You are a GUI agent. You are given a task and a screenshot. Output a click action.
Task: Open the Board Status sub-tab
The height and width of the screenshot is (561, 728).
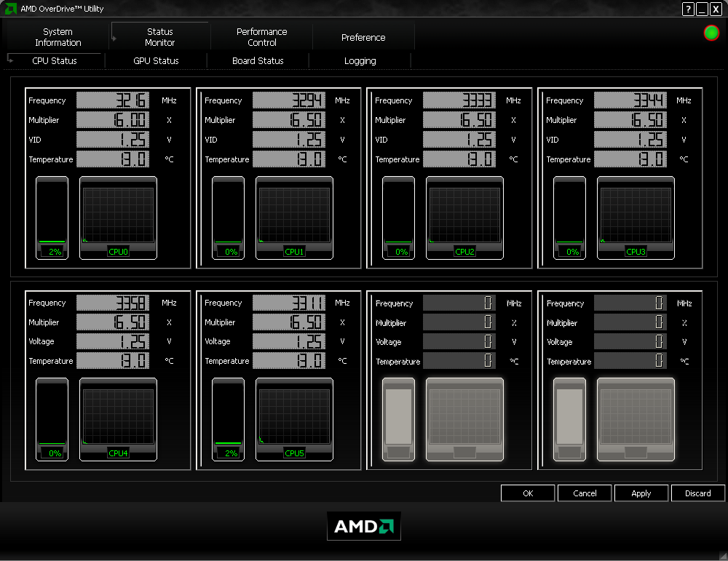pos(258,61)
